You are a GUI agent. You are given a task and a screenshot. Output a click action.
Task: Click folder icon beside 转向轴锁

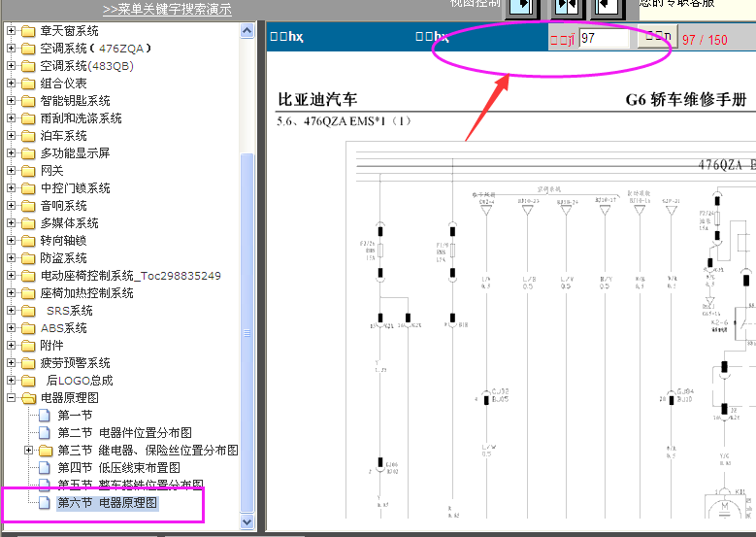pos(28,241)
